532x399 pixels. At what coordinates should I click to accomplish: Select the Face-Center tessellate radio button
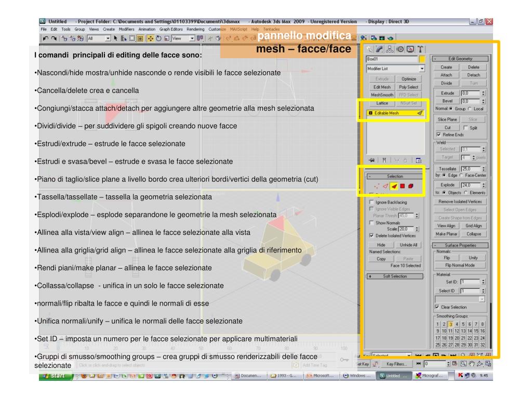(461, 175)
